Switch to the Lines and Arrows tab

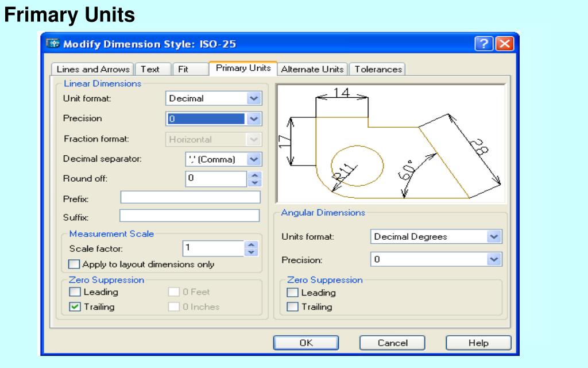pyautogui.click(x=92, y=70)
